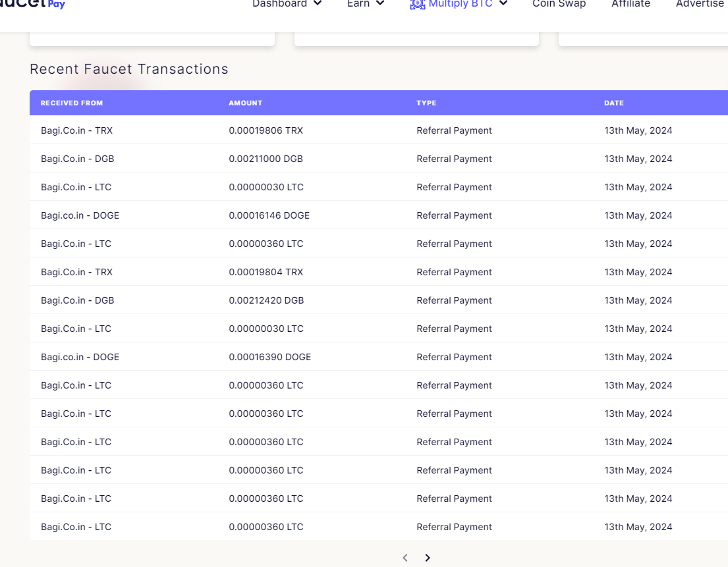Select the amount 0.00212420 DGB
The height and width of the screenshot is (567, 728).
coord(266,300)
